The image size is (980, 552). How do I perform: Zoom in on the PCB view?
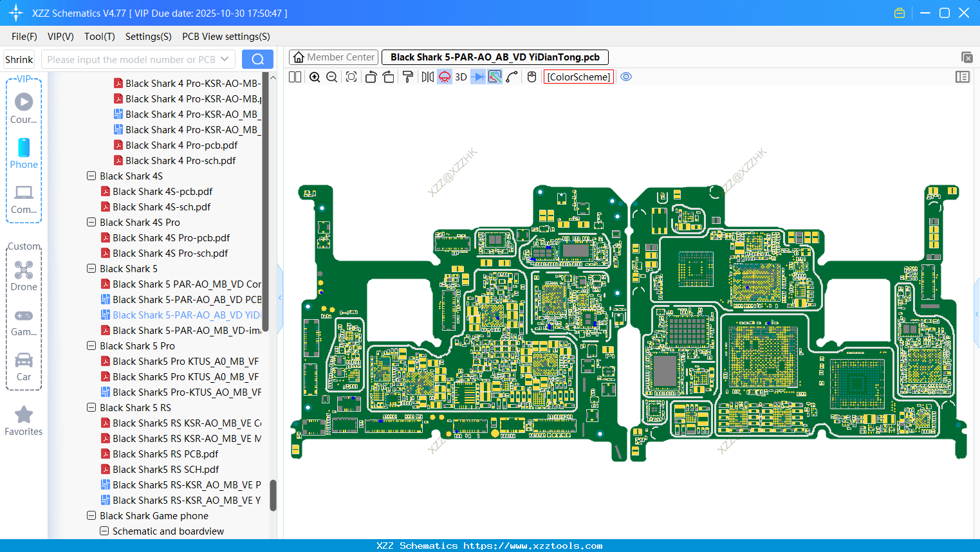click(315, 77)
